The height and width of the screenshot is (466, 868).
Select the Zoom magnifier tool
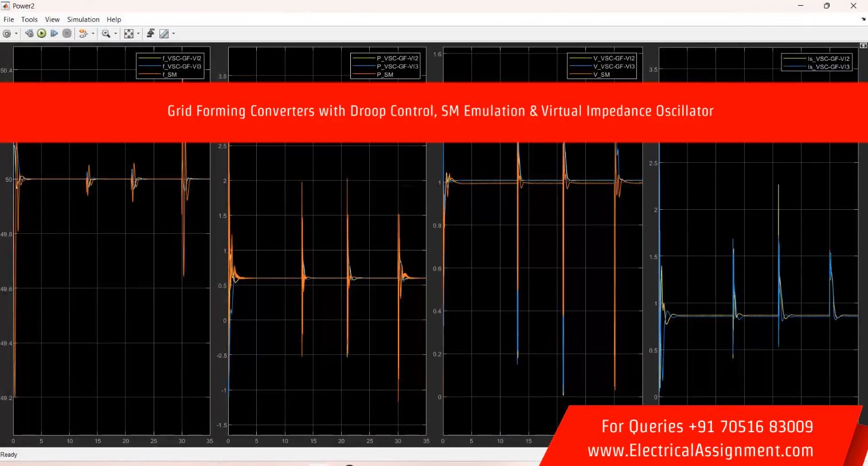coord(105,34)
